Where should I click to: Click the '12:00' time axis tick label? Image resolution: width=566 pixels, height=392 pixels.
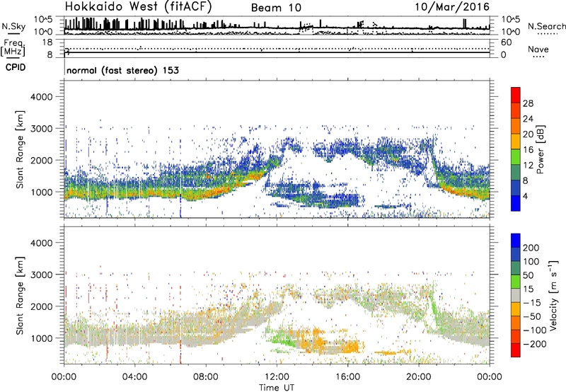pos(277,377)
